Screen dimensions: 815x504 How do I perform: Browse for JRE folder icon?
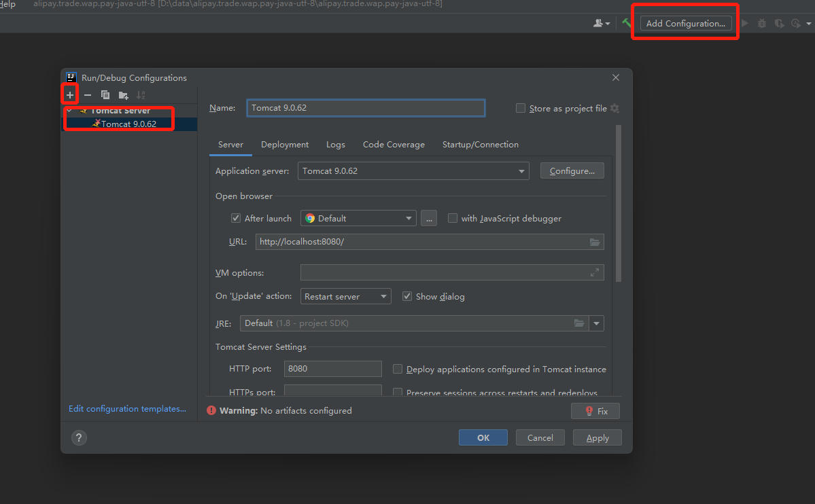click(x=579, y=323)
